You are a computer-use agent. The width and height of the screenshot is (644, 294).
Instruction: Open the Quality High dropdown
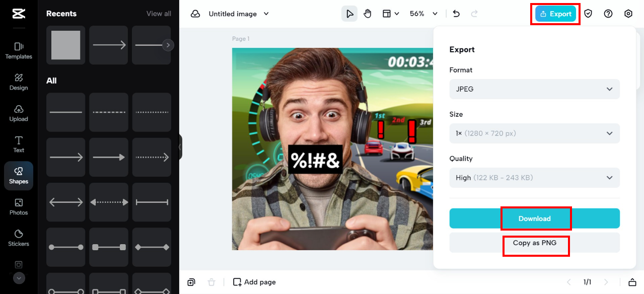[x=535, y=178]
